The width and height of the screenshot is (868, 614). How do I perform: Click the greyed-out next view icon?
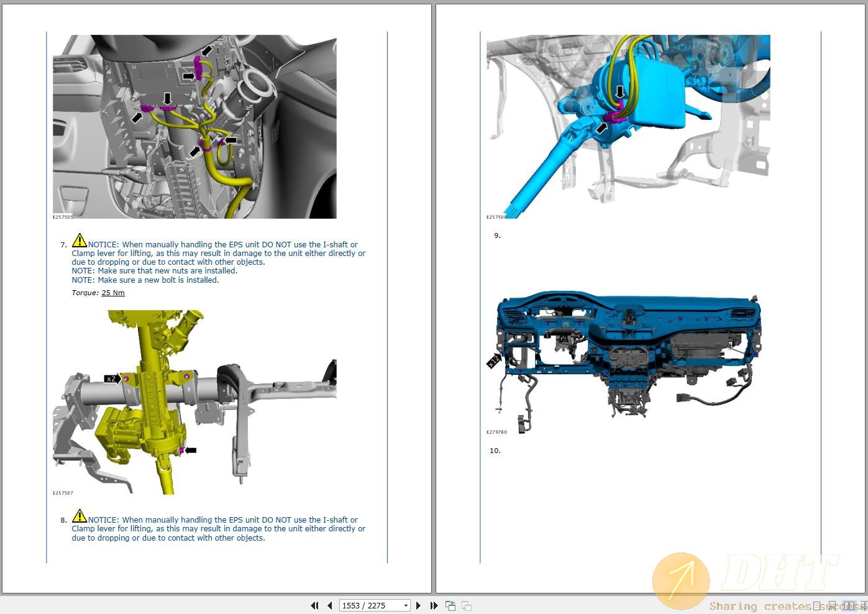[x=467, y=605]
